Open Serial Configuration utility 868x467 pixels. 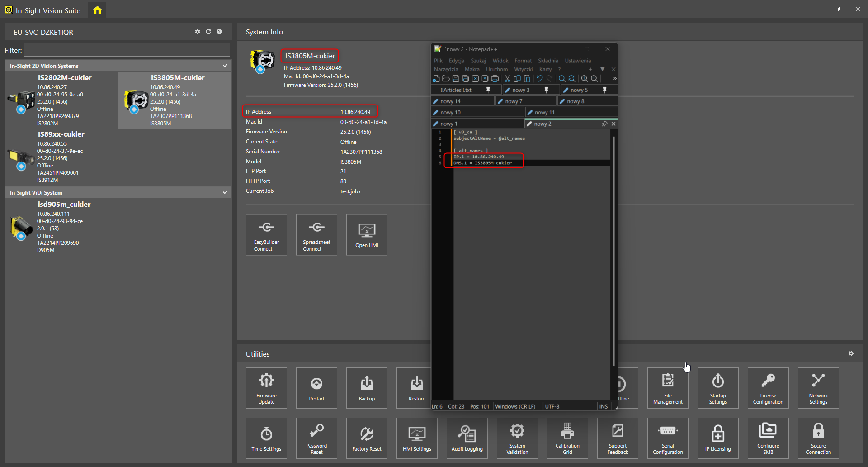click(x=668, y=438)
